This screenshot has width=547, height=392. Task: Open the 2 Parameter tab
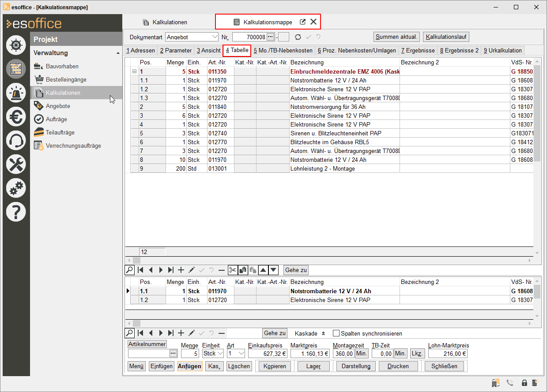click(x=176, y=50)
